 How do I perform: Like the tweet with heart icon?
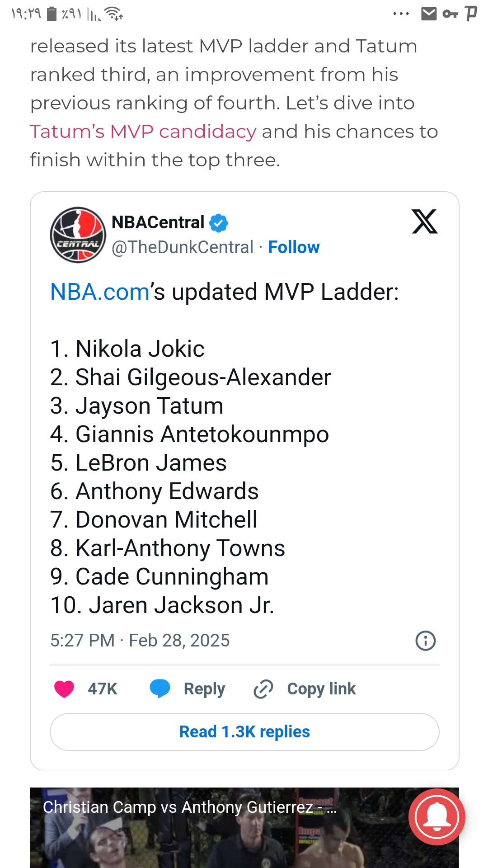(64, 689)
